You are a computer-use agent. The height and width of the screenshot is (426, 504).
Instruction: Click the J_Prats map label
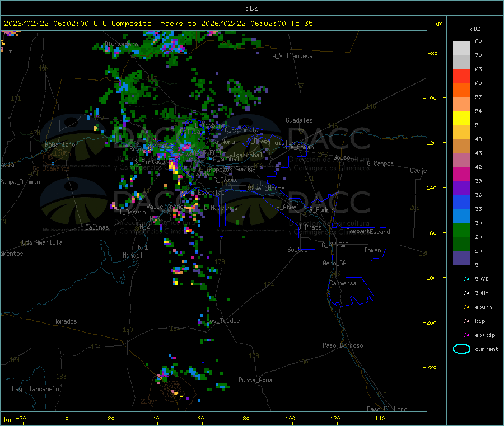310,227
